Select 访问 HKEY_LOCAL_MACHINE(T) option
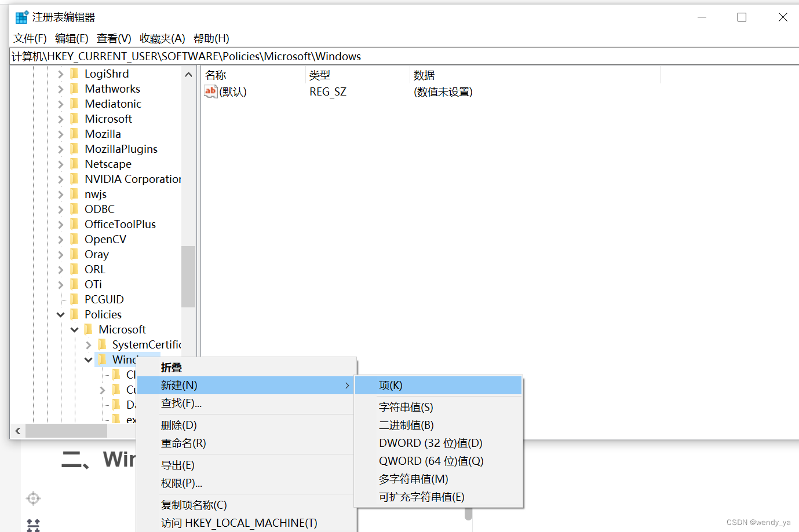799x532 pixels. pos(246,523)
